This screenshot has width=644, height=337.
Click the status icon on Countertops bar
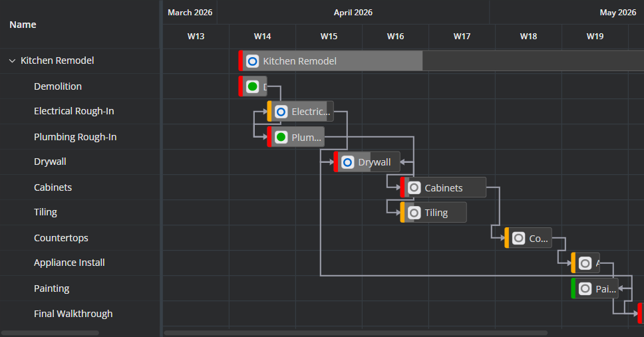pos(518,238)
